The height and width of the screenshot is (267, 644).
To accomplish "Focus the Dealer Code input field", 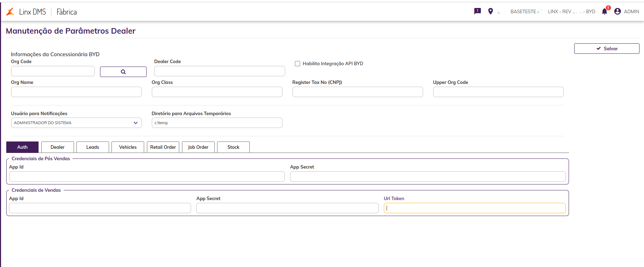I will 220,71.
